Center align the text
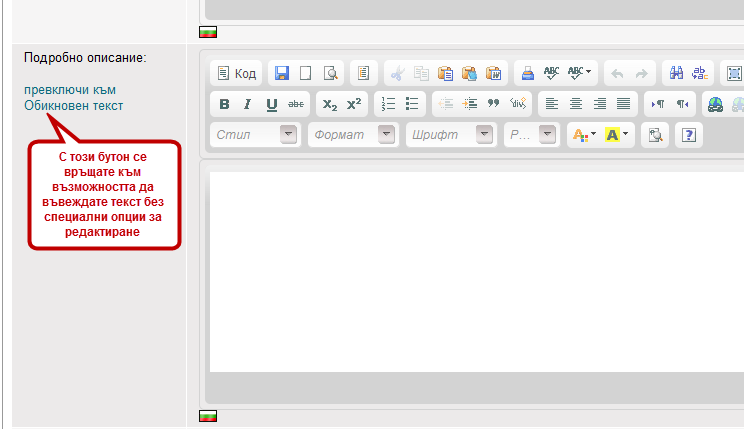This screenshot has height=429, width=744. click(575, 104)
